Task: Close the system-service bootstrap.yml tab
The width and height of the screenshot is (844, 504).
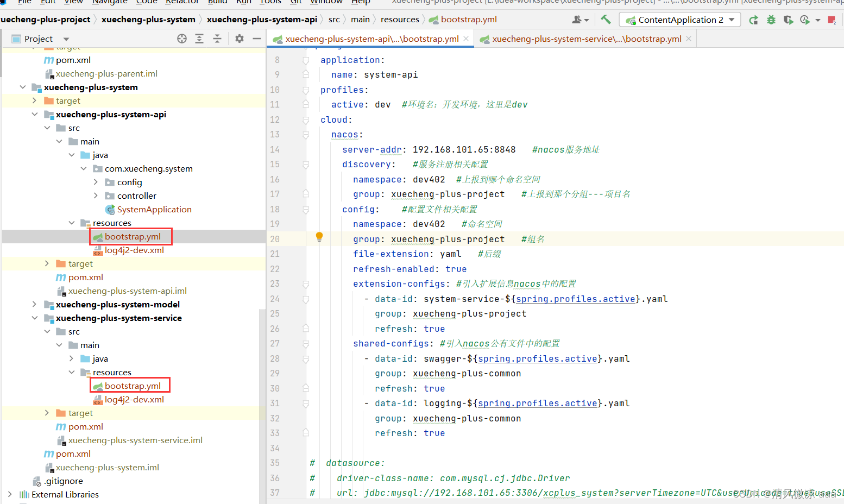Action: 689,39
